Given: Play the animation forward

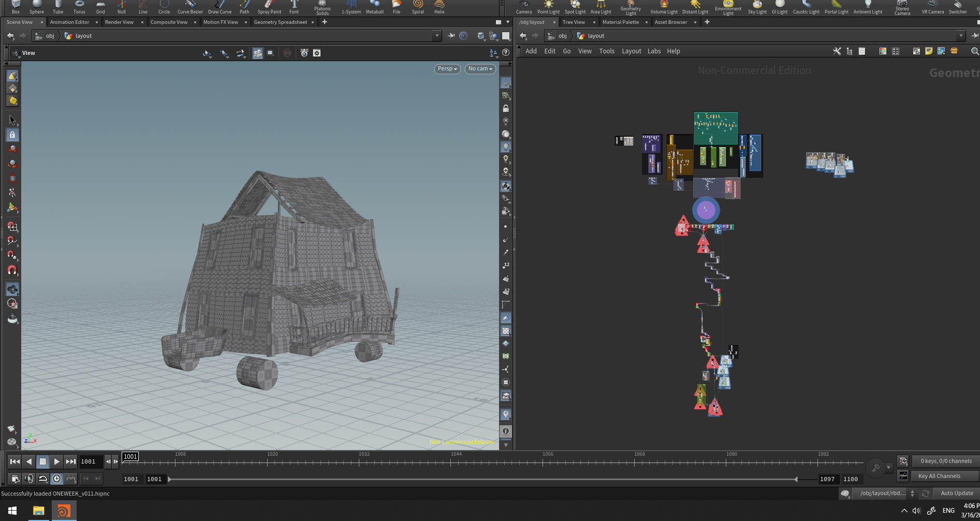Looking at the screenshot, I should pyautogui.click(x=57, y=461).
